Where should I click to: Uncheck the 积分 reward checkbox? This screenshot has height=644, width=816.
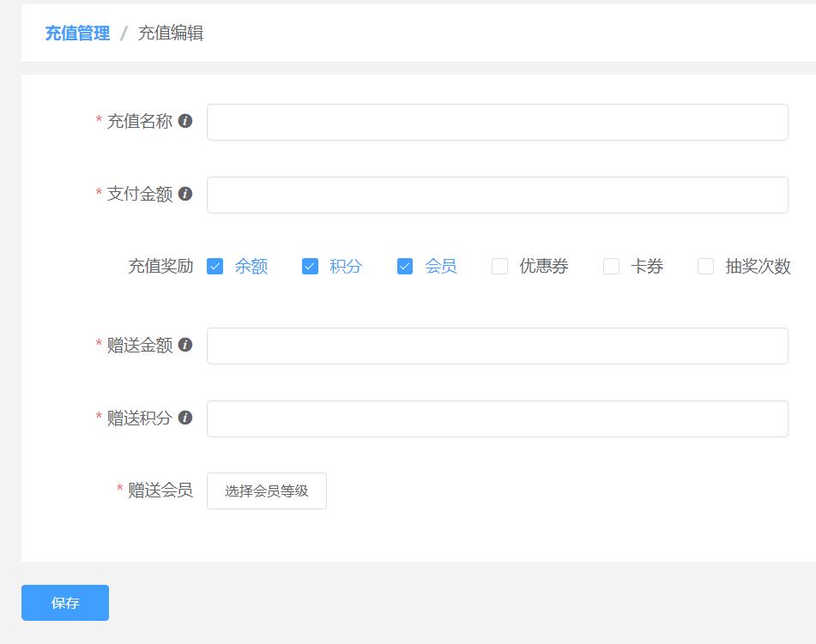pos(310,267)
